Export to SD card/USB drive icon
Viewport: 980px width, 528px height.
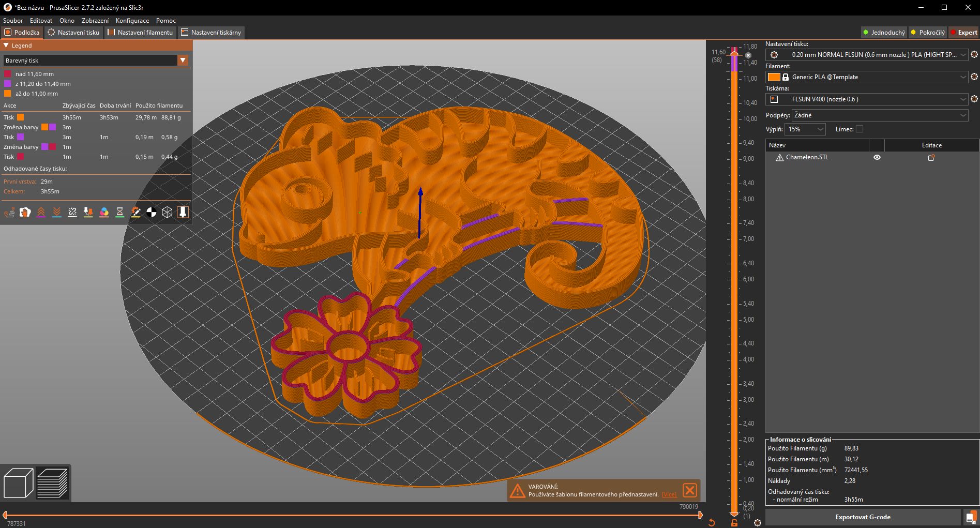(971, 517)
